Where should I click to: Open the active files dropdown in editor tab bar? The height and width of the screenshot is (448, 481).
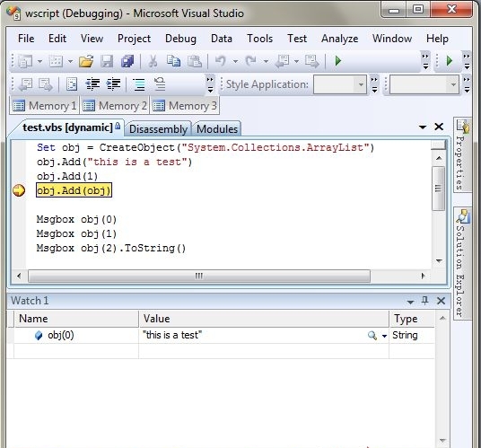(x=423, y=127)
